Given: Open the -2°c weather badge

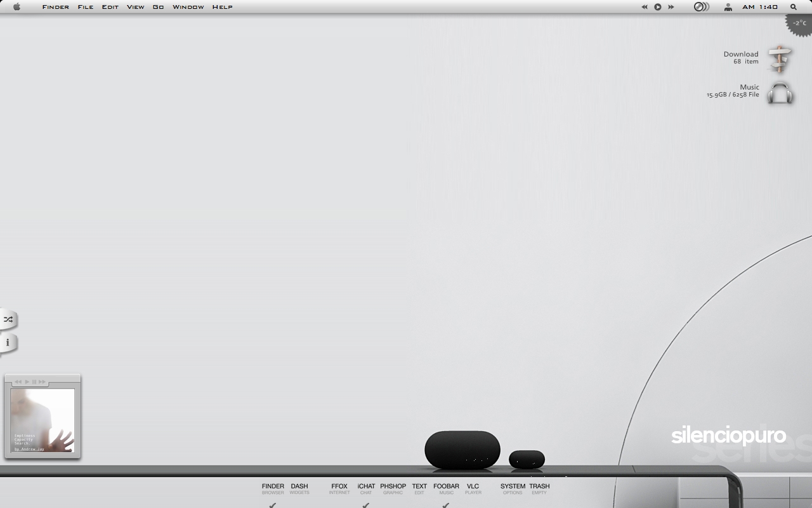Looking at the screenshot, I should point(799,23).
